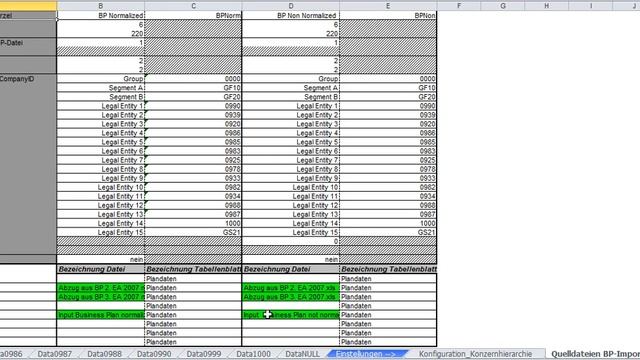
Task: Select the 'GF10' cell in column E
Action: click(388, 88)
